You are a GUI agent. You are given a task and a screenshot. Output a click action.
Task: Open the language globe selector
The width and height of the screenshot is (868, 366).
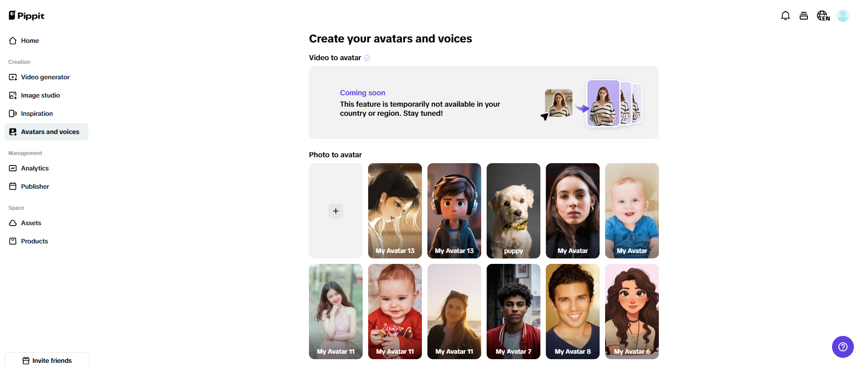coord(823,16)
